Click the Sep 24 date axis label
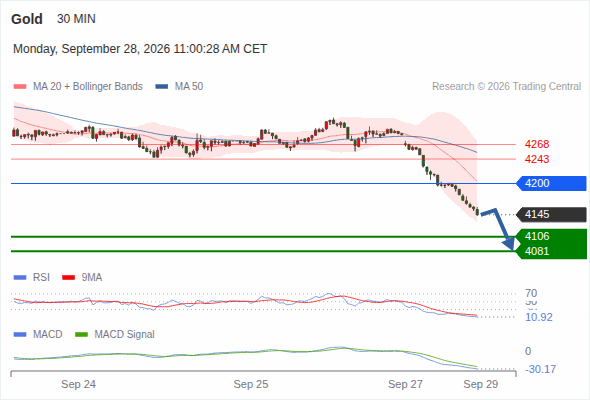Screen dimensions: 590x400 click(x=78, y=384)
